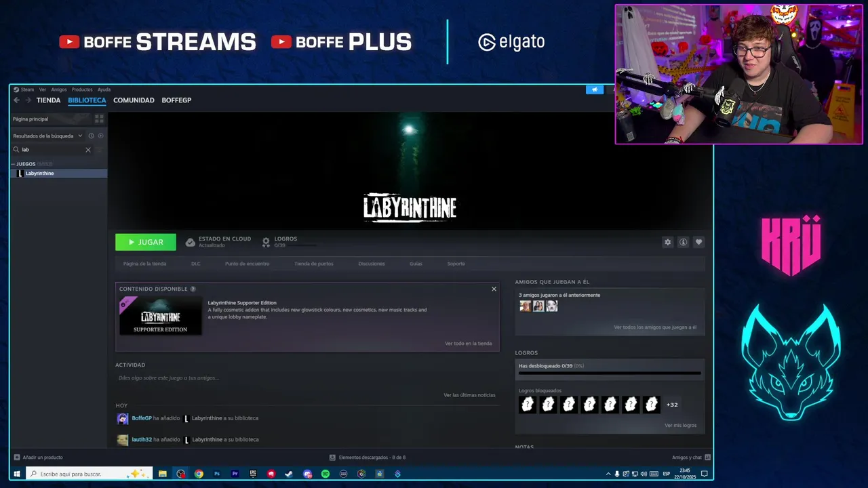Screen dimensions: 868x488
Task: Open BoffeGP avatar in activity feed
Action: (123, 418)
